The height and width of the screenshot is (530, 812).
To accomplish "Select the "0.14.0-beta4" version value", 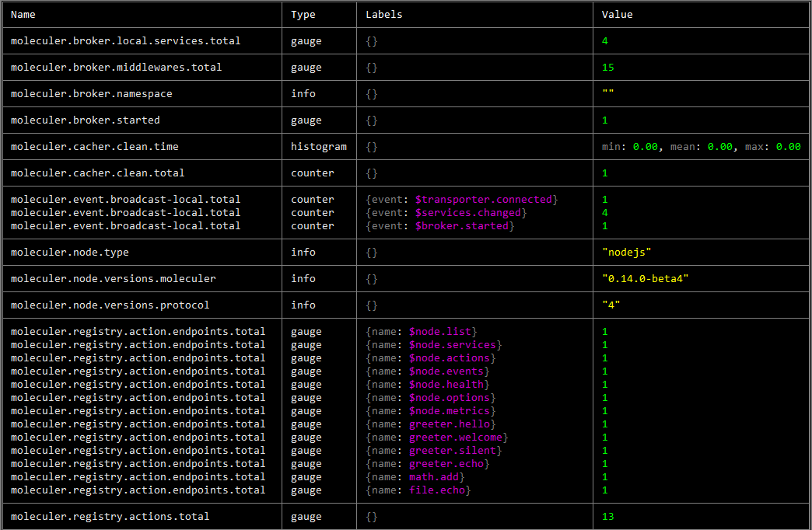I will pos(646,279).
